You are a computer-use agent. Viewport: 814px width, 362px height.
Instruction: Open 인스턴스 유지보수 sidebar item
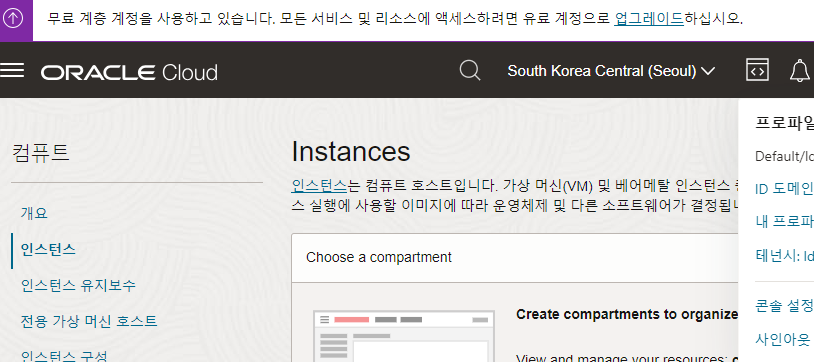click(78, 285)
